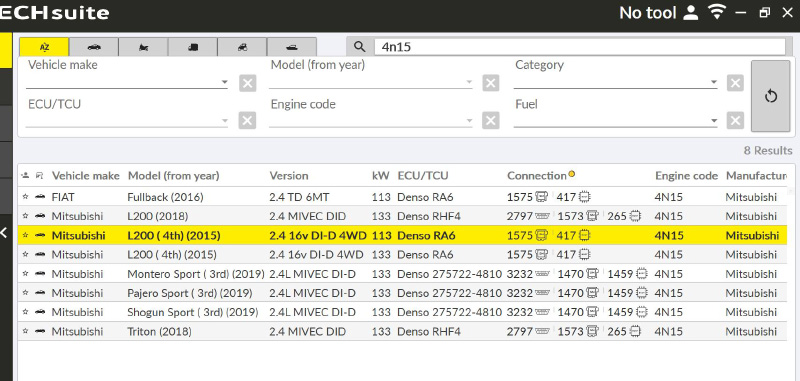Click OBD connection 2797 icon in L200 (2018) row
The image size is (800, 381).
pyautogui.click(x=542, y=216)
